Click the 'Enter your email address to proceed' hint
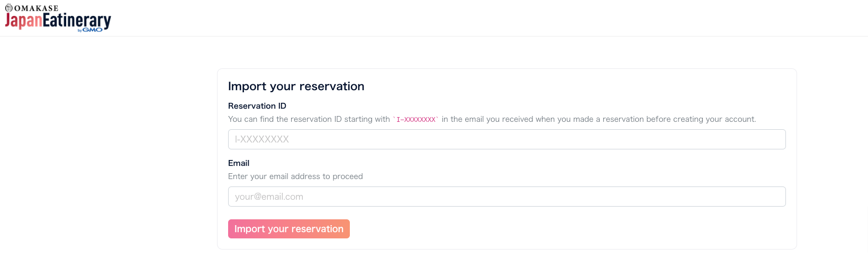Viewport: 868px width, 267px height. (x=295, y=176)
